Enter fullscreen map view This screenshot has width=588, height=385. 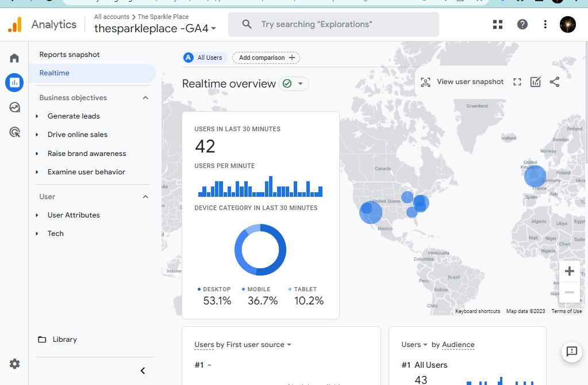point(517,82)
